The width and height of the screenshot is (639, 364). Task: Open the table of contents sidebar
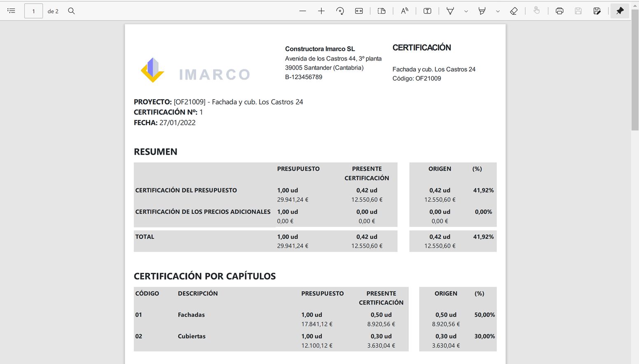point(11,11)
